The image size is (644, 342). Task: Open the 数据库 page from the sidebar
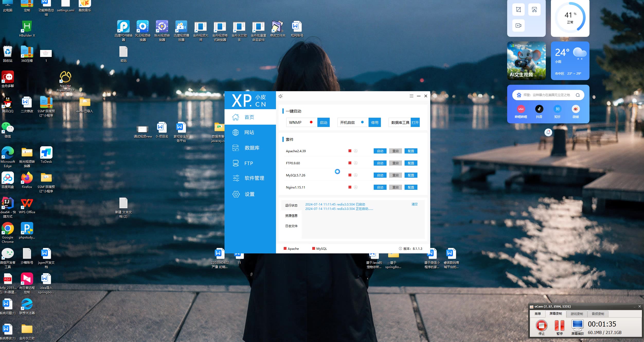[x=252, y=148]
